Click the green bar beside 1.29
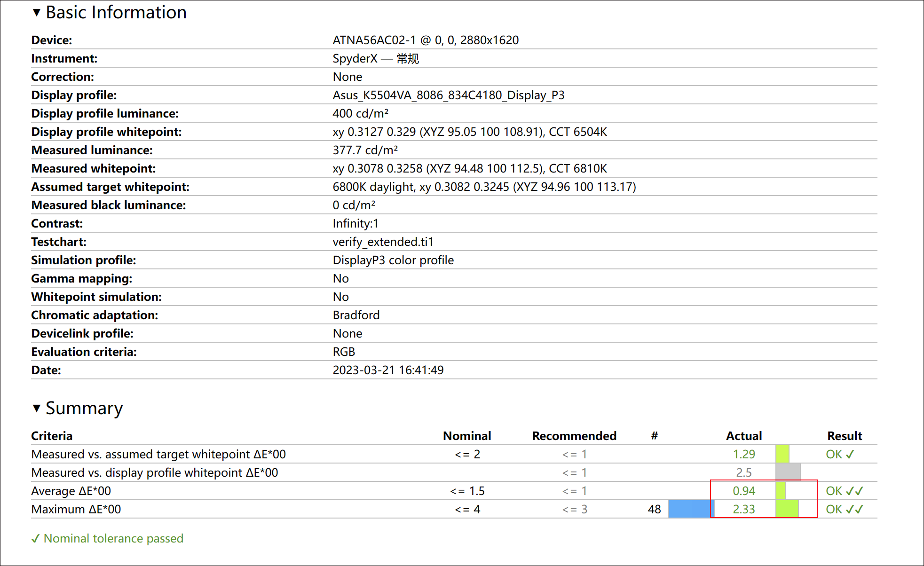This screenshot has width=924, height=566. click(782, 454)
